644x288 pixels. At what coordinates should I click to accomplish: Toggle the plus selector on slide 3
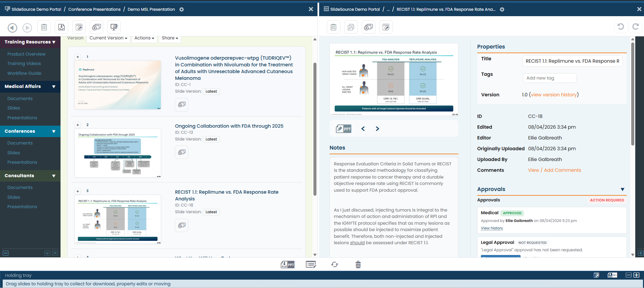coord(78,191)
